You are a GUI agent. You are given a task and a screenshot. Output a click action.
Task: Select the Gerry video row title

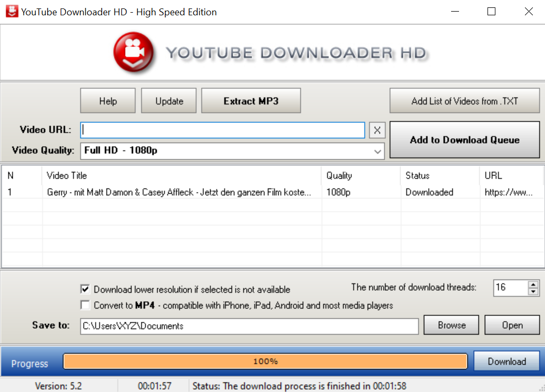(x=179, y=192)
